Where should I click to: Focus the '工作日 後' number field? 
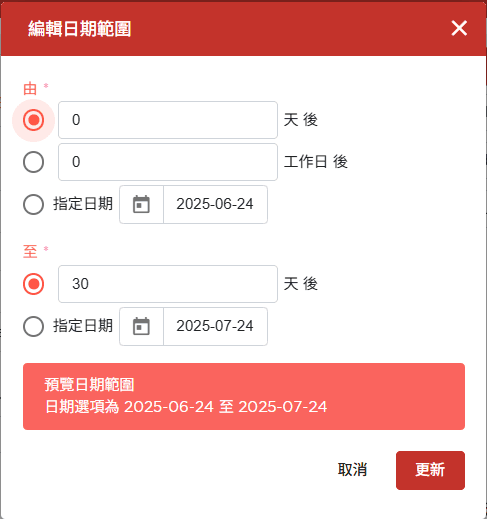point(168,162)
